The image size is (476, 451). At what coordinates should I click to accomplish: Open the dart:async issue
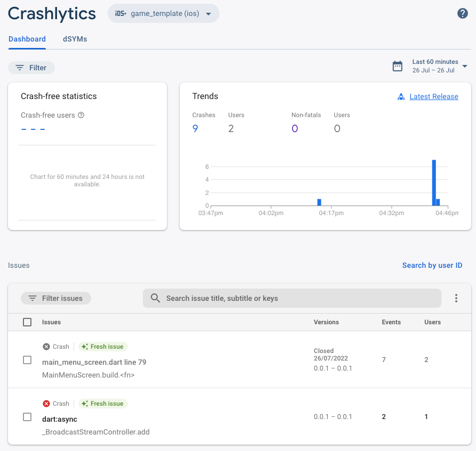click(60, 419)
